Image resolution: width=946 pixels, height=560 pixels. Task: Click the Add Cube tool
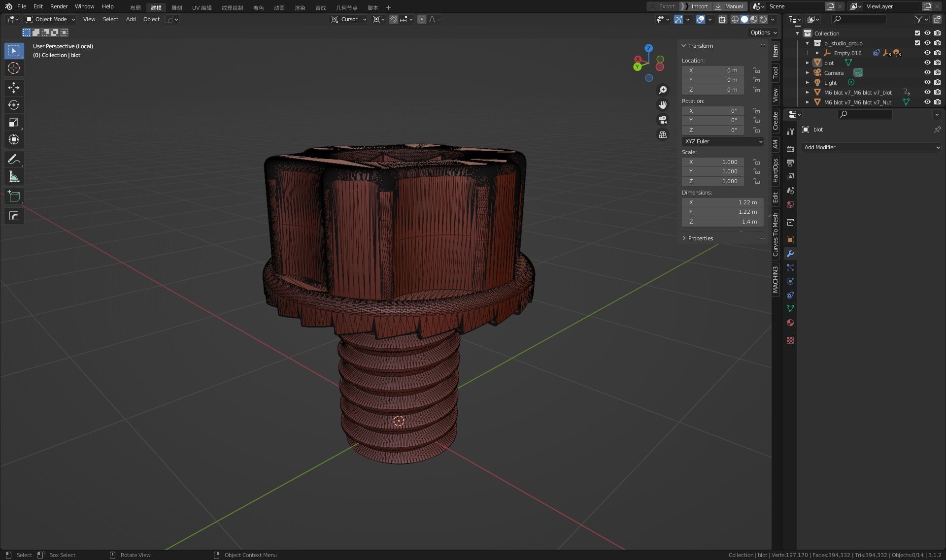pyautogui.click(x=14, y=197)
